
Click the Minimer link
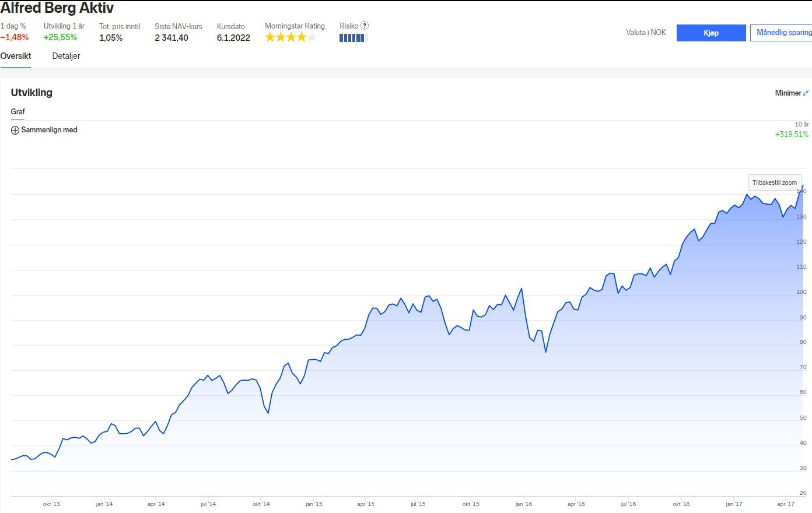[x=788, y=93]
